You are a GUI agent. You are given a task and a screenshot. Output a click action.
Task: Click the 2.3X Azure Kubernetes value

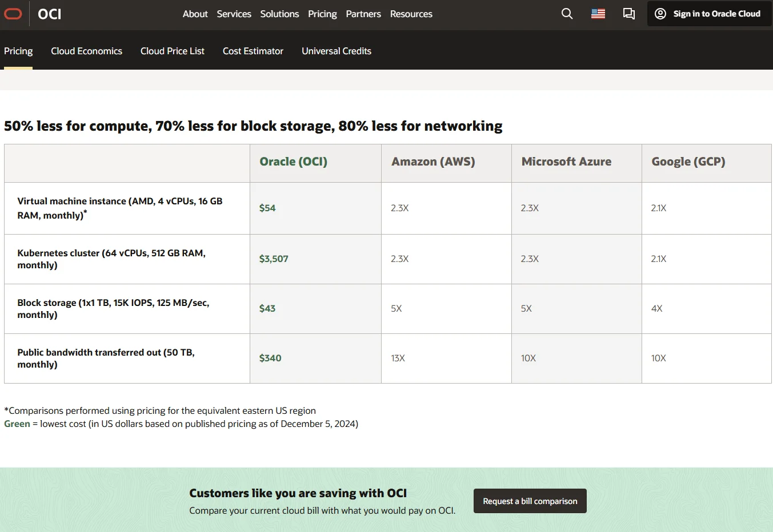530,259
